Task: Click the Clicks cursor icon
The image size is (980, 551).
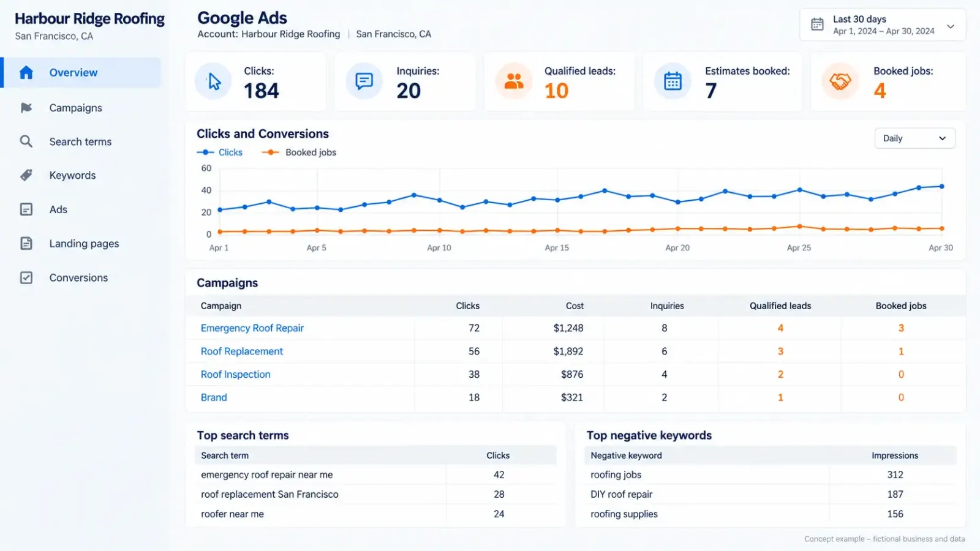Action: pos(214,81)
